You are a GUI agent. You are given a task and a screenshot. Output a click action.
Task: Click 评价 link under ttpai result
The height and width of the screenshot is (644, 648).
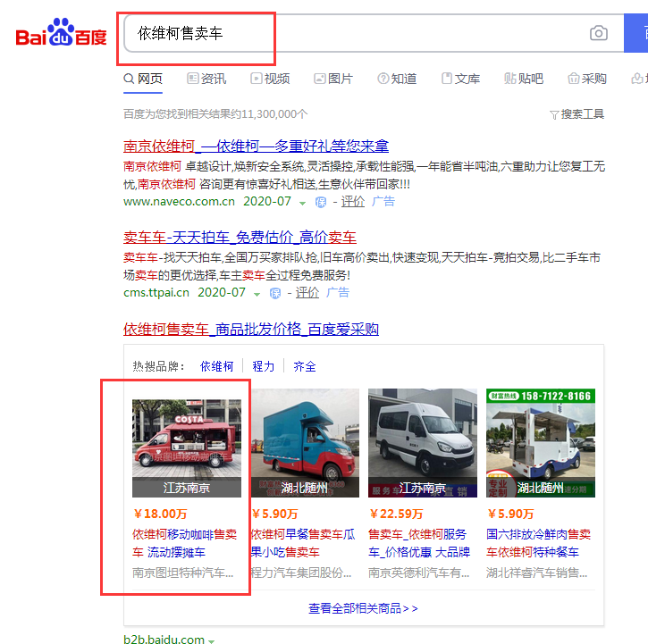point(307,292)
